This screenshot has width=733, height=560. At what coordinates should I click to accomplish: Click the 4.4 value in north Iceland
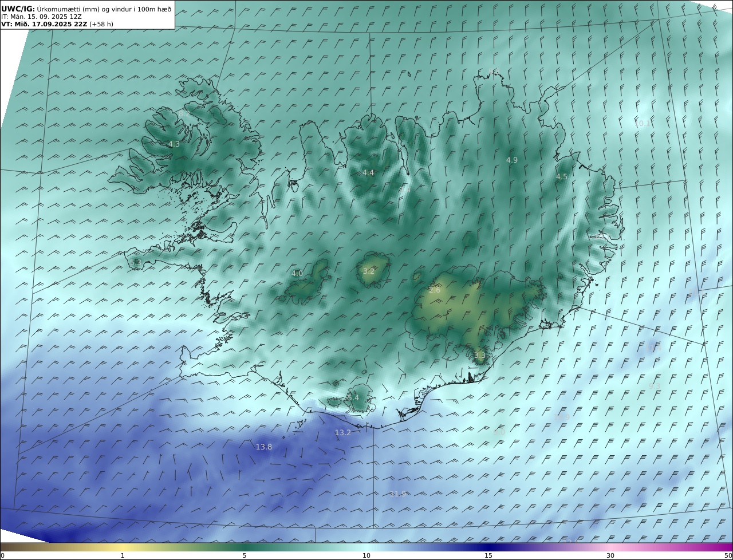click(x=368, y=173)
